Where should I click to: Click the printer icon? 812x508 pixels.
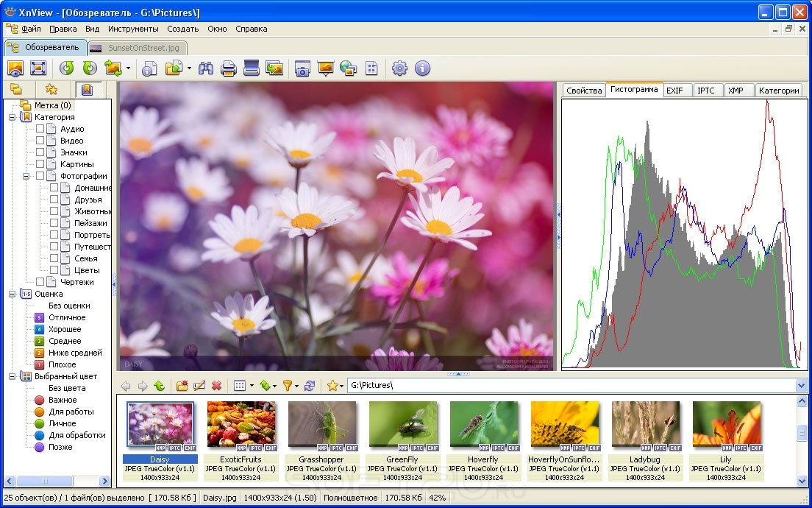coord(228,68)
